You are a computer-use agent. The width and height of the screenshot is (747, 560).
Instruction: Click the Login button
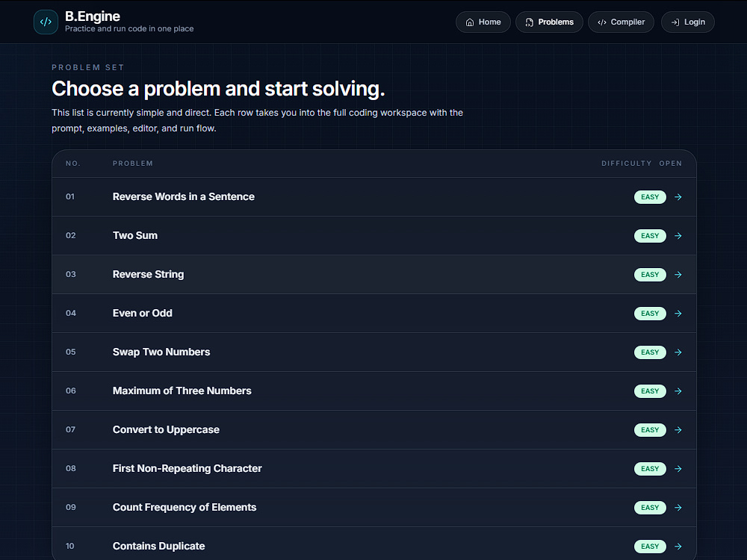[688, 22]
